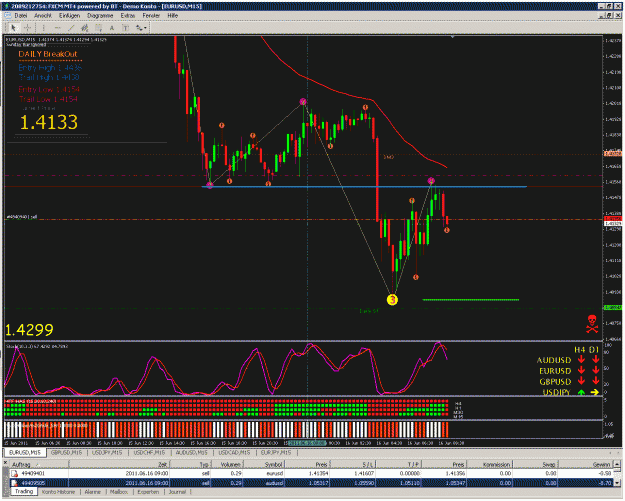Click the order icon for 49409505
Viewport: 625px width, 501px height.
pyautogui.click(x=14, y=483)
